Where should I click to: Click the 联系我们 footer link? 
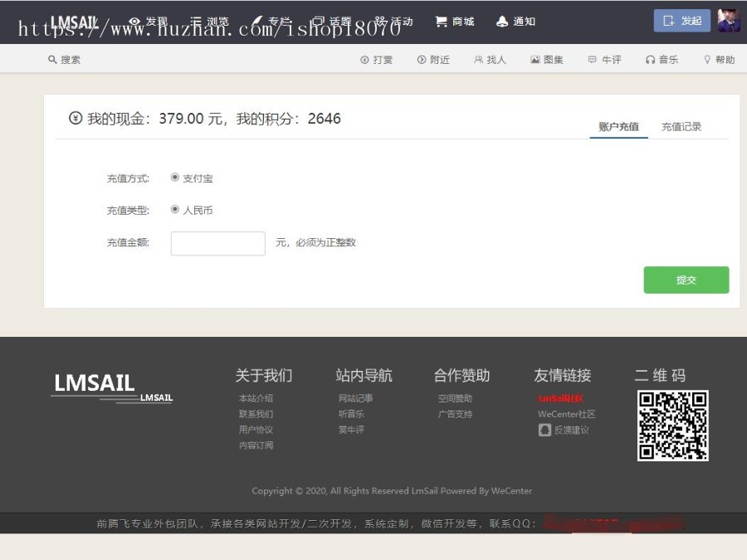click(x=256, y=414)
